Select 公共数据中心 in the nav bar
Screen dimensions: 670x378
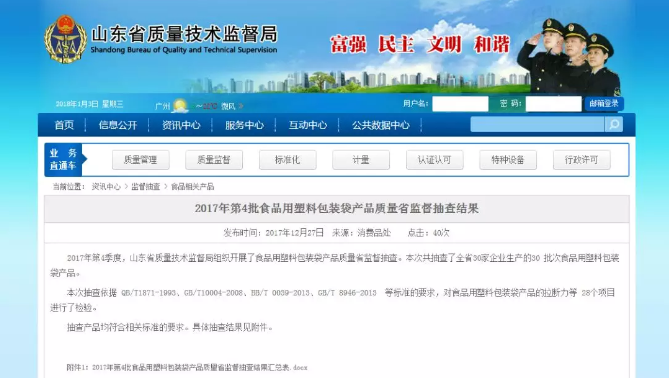[381, 125]
